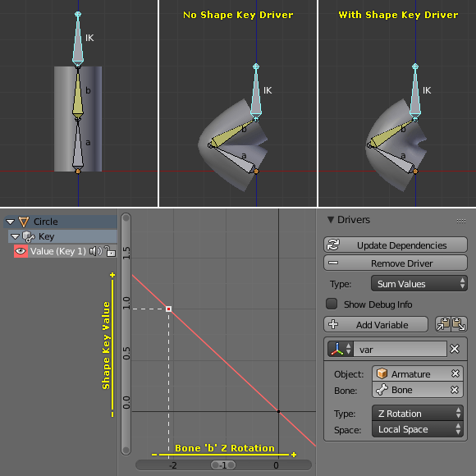Click Update Dependencies button
Screen dimensions: 476x476
pyautogui.click(x=396, y=245)
